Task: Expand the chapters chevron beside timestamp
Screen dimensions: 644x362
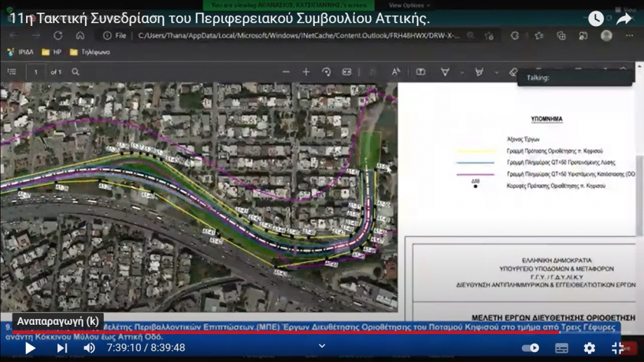Action: [x=322, y=346]
